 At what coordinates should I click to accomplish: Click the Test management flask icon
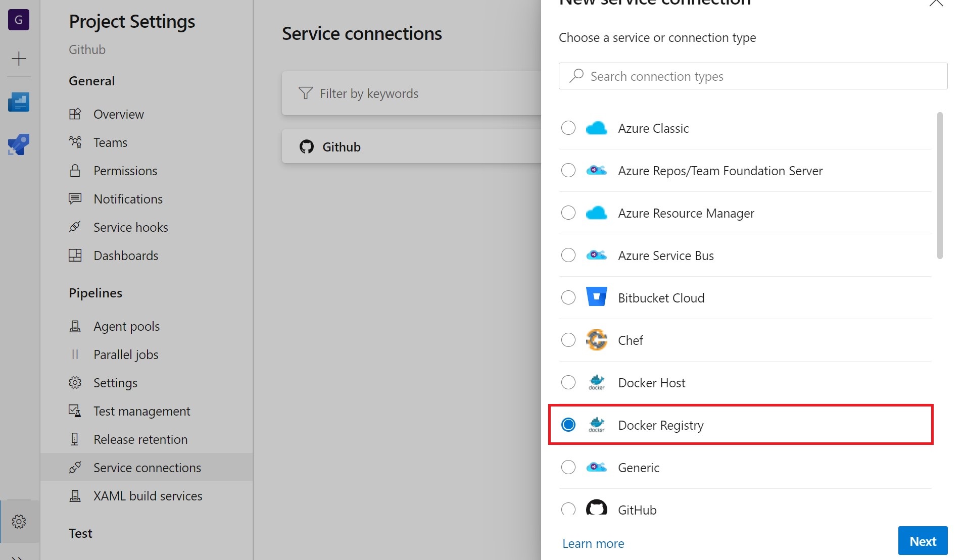(75, 411)
